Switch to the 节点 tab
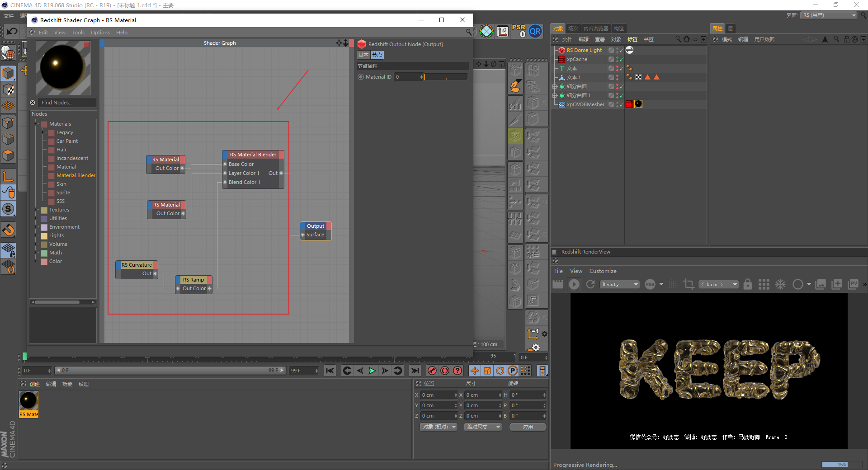The width and height of the screenshot is (868, 470). (x=377, y=55)
